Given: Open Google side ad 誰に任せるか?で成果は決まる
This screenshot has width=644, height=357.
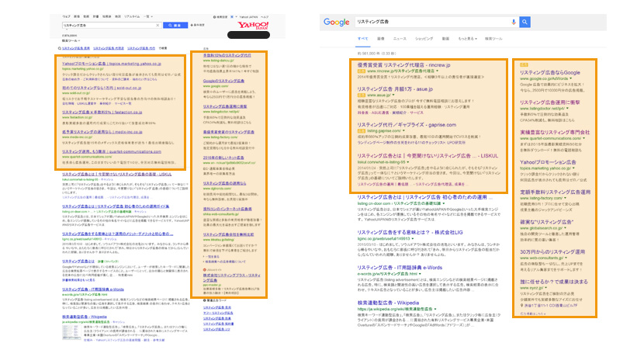Looking at the screenshot, I should [x=554, y=282].
